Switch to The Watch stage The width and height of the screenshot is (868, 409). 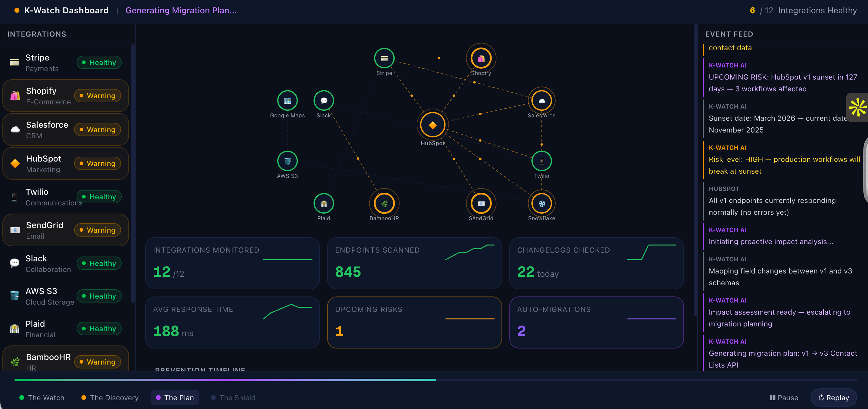[42, 398]
